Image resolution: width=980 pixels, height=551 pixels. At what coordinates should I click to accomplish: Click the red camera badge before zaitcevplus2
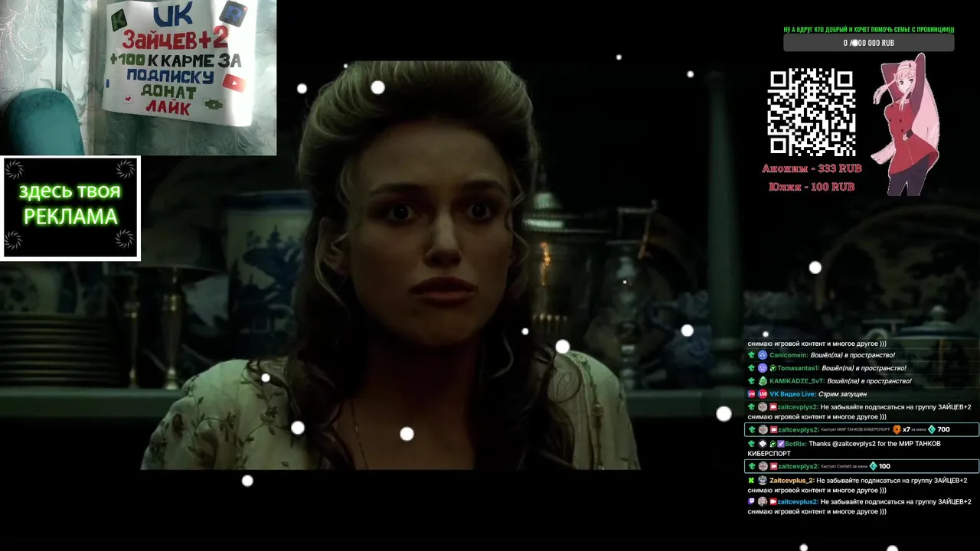[x=773, y=502]
